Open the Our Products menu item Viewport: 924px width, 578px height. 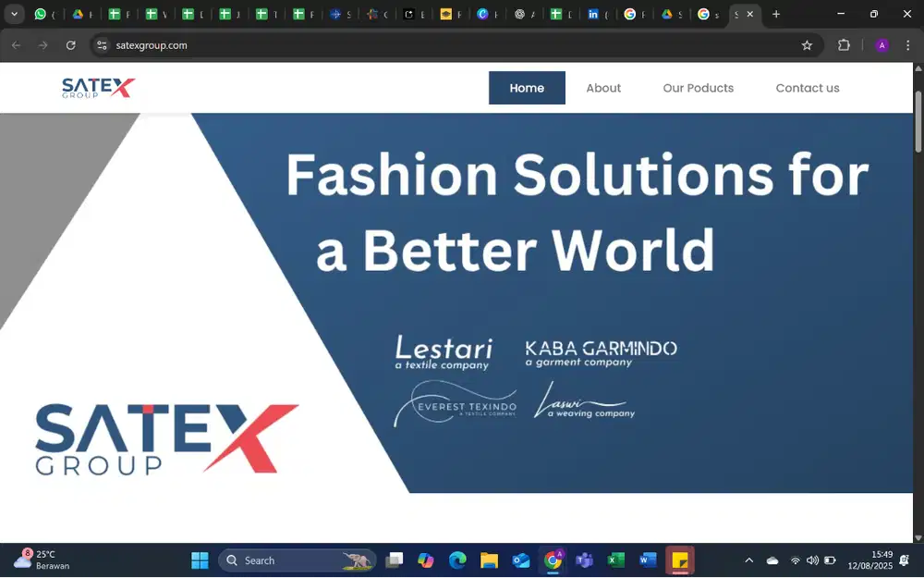(698, 88)
